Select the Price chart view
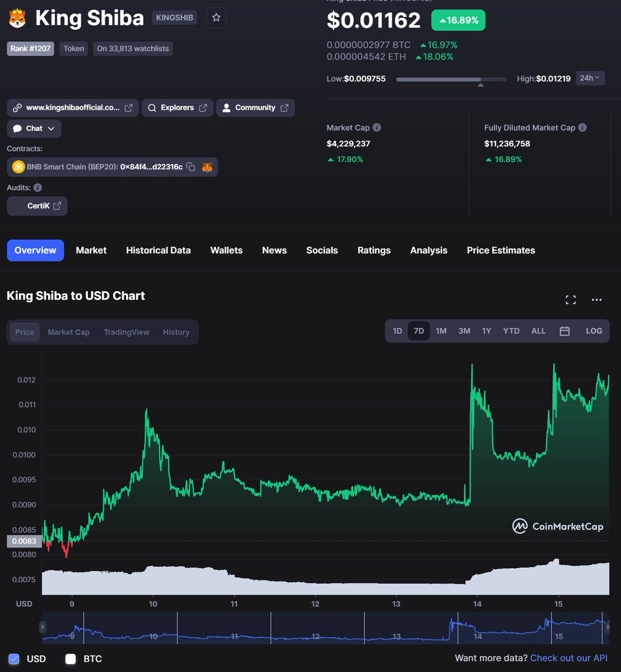Screen dimensions: 621x672 coord(25,332)
